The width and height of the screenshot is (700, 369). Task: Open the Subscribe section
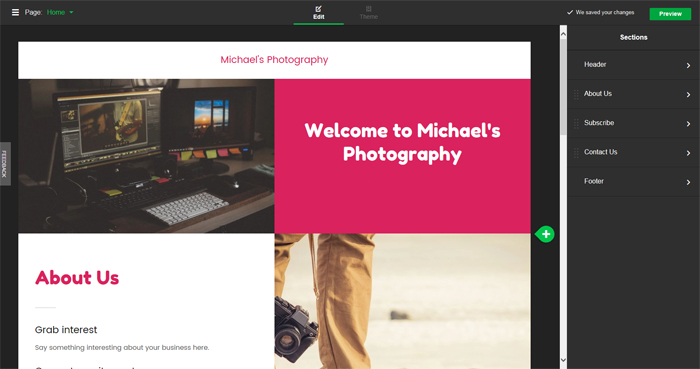tap(633, 123)
